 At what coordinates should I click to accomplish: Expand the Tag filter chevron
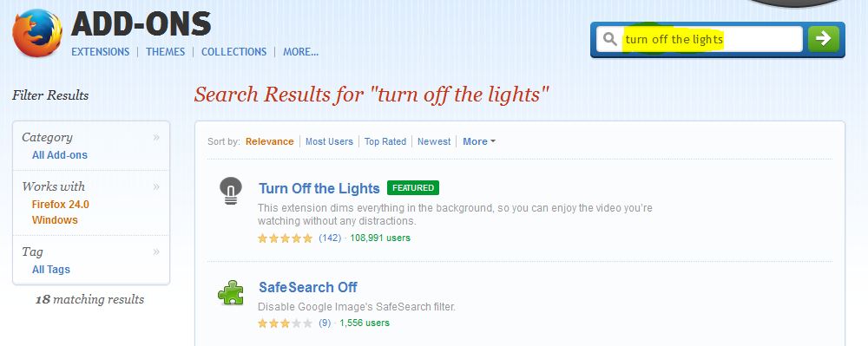click(x=156, y=251)
